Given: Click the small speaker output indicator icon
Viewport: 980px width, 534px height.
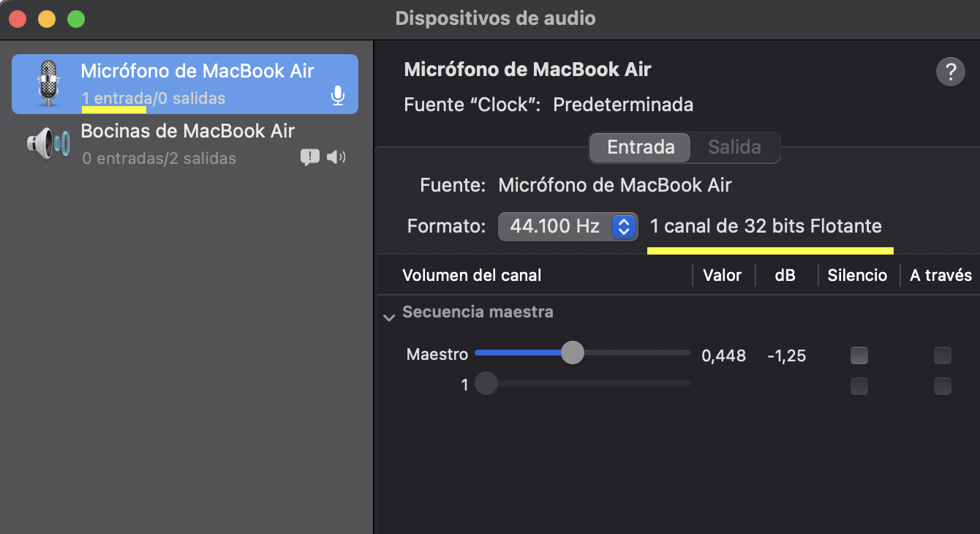Looking at the screenshot, I should (x=336, y=157).
